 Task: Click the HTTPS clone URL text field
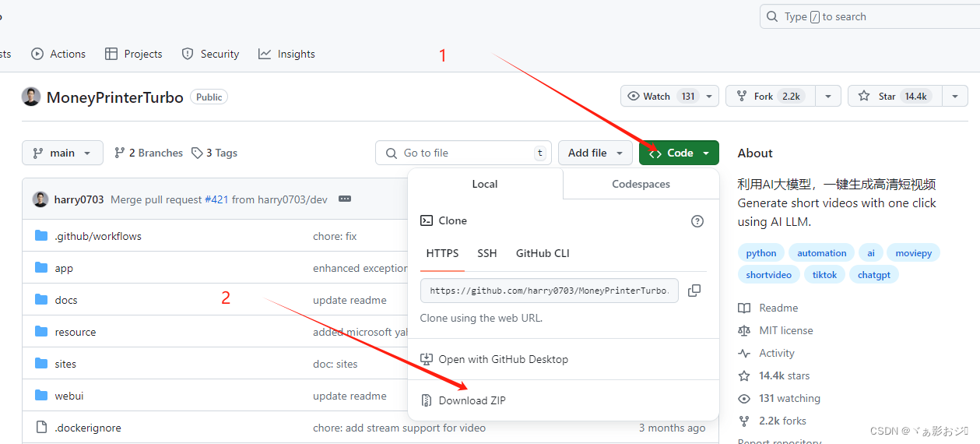(x=550, y=291)
